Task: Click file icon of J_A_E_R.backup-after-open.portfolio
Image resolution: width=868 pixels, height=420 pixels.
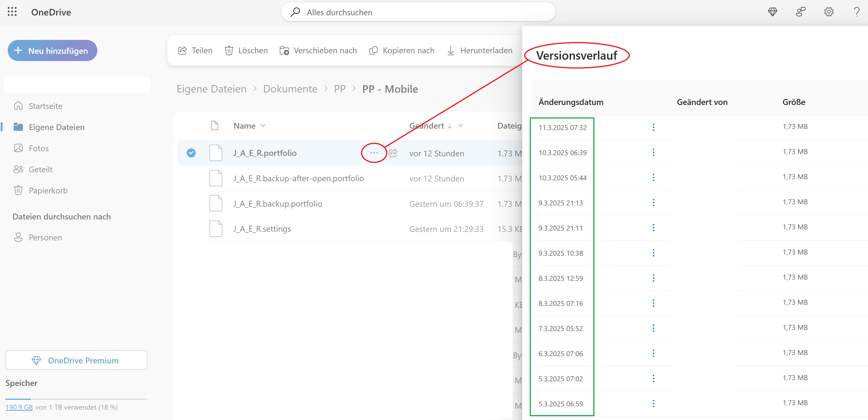Action: 216,178
